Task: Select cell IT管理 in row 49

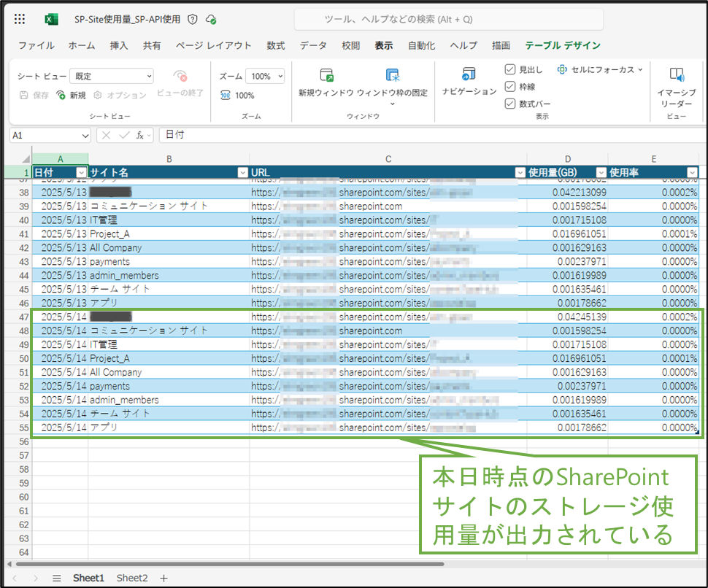Action: pos(169,344)
